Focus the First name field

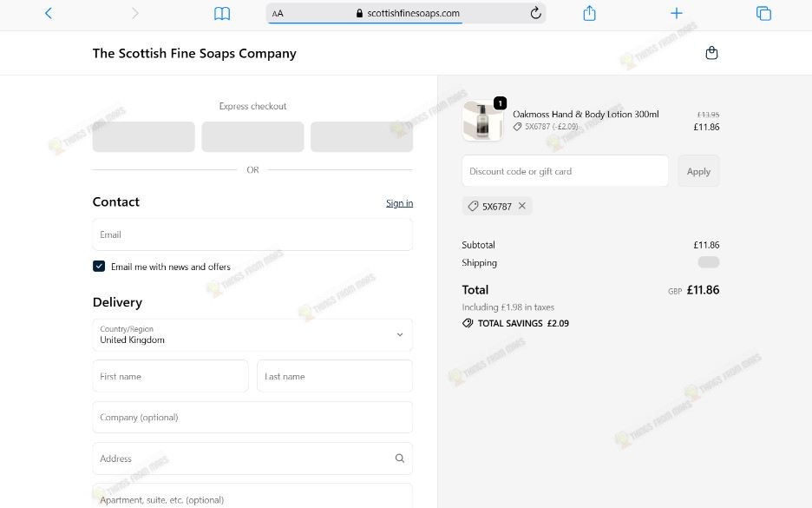tap(170, 376)
